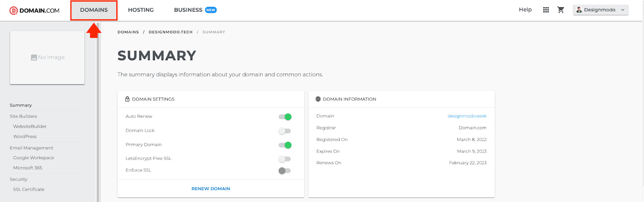Screen dimensions: 644x202
Task: Toggle the Primary Domain switch
Action: coord(285,145)
